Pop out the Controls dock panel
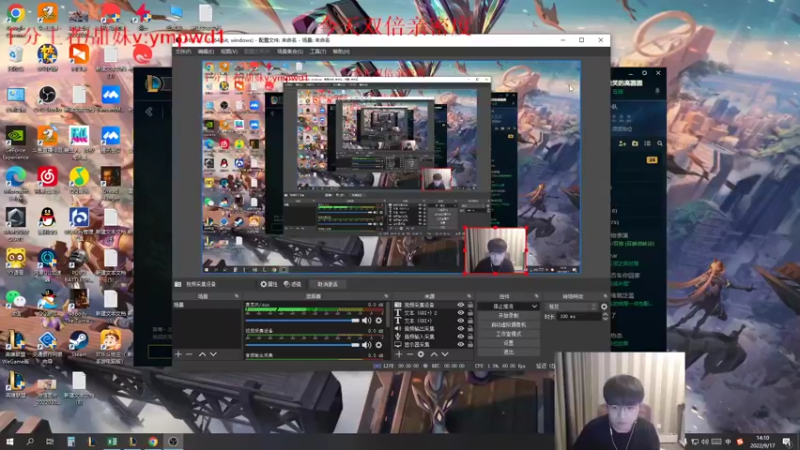This screenshot has width=800, height=450. [536, 296]
